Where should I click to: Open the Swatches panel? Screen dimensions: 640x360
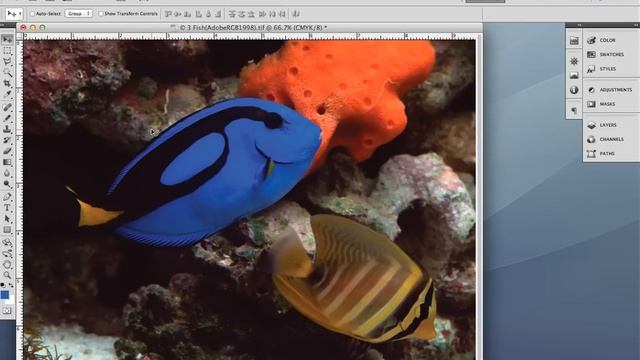click(611, 54)
